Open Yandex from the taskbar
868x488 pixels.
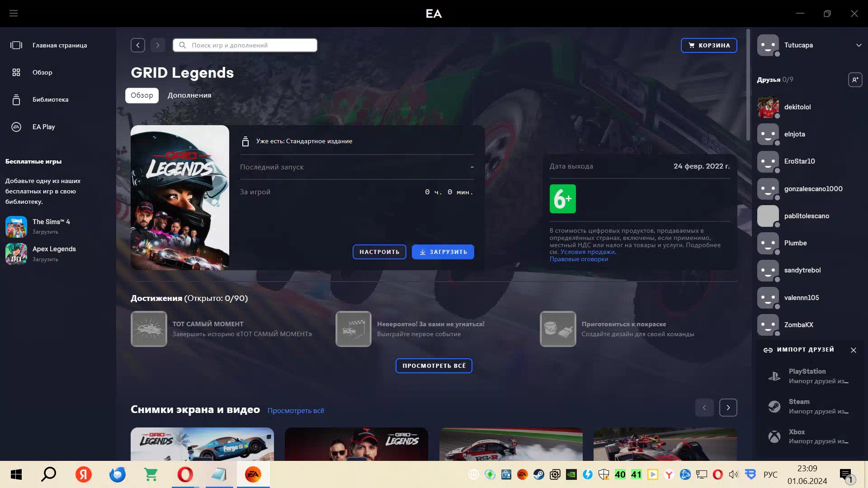[83, 474]
